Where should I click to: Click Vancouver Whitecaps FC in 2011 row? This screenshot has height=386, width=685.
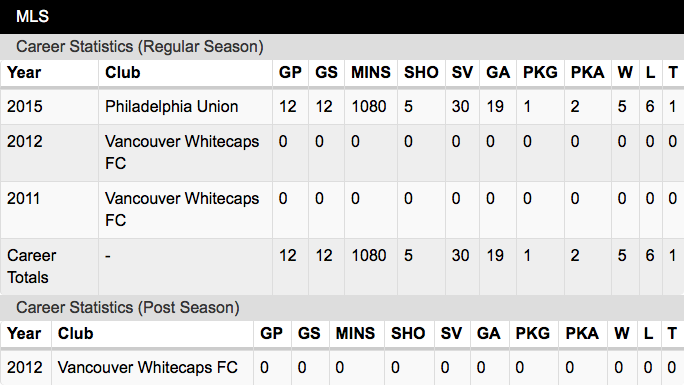click(182, 209)
